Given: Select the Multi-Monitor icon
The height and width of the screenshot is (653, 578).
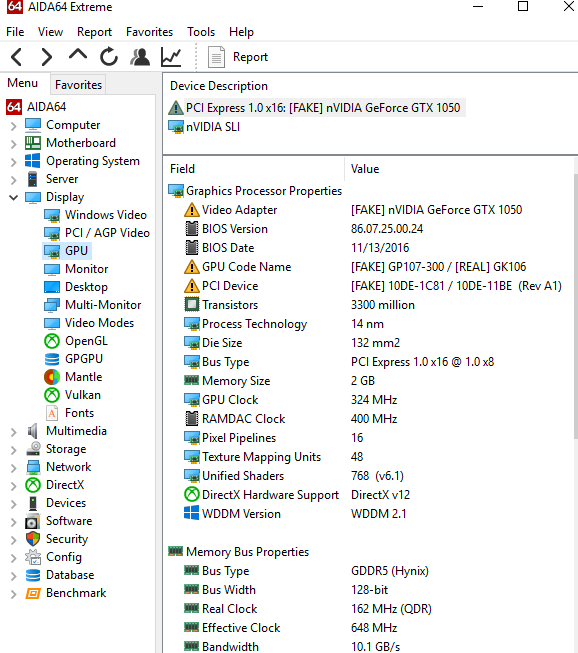Looking at the screenshot, I should click(52, 305).
